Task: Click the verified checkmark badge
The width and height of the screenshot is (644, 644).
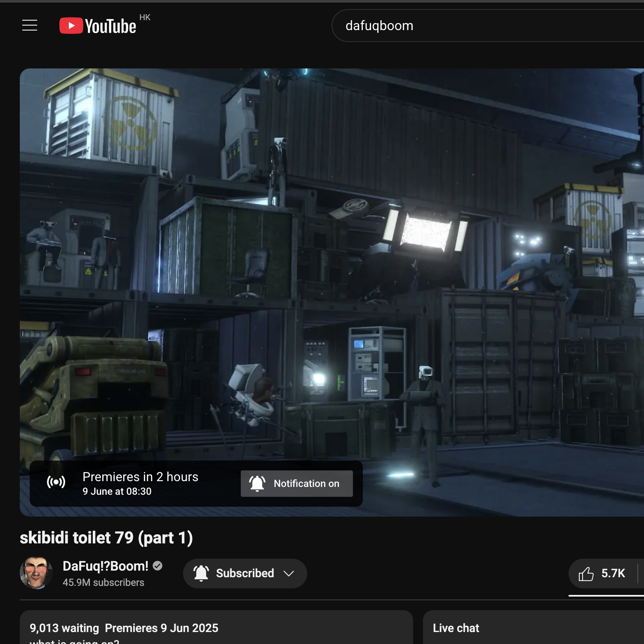Action: [x=157, y=566]
